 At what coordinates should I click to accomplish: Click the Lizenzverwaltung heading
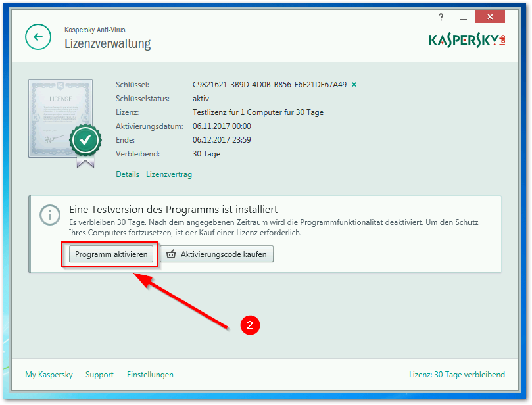coord(108,43)
